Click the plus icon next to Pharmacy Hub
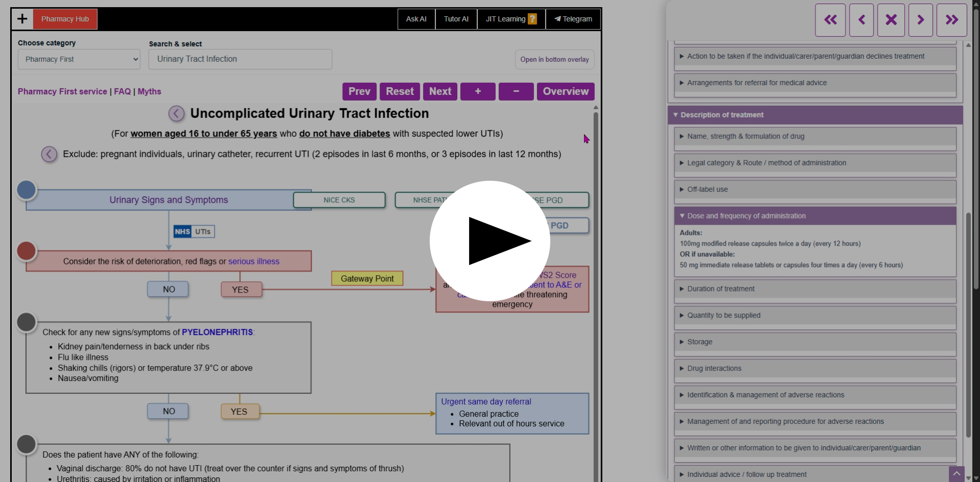 coord(22,19)
